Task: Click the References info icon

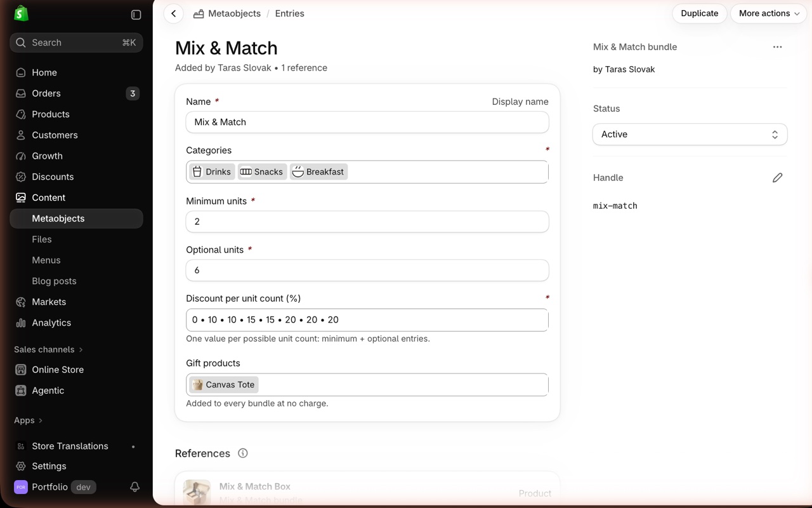Action: [242, 453]
